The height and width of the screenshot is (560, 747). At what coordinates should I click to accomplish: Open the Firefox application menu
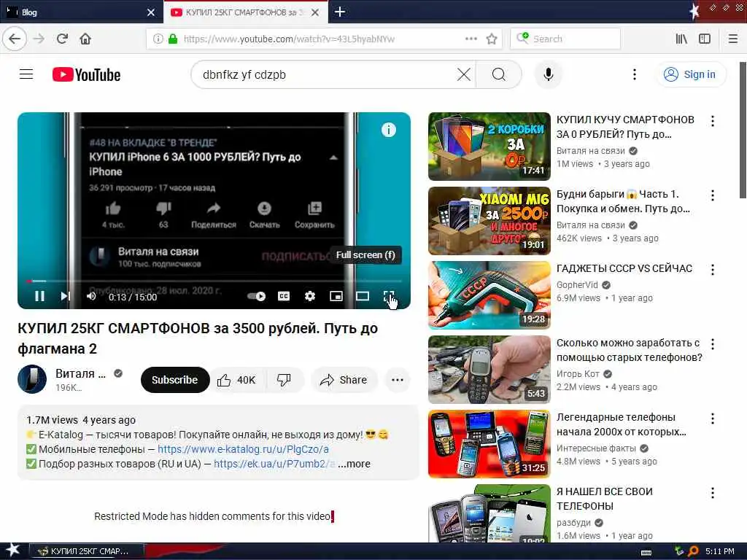pos(733,39)
